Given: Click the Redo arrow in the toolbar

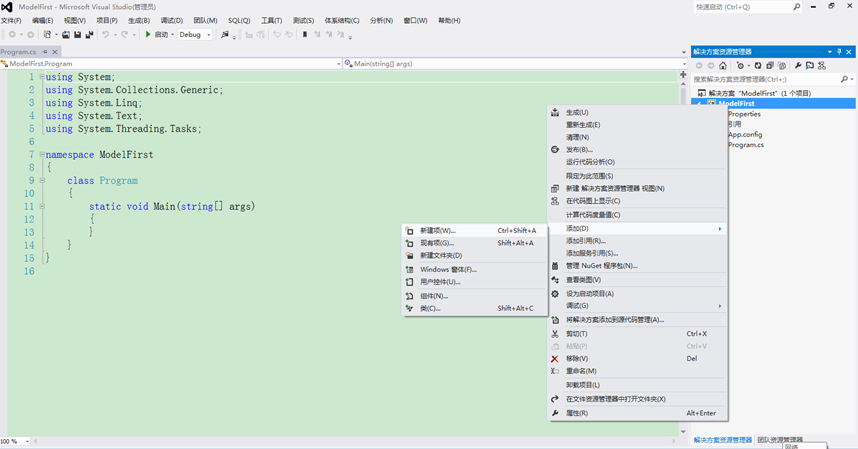Looking at the screenshot, I should [125, 34].
